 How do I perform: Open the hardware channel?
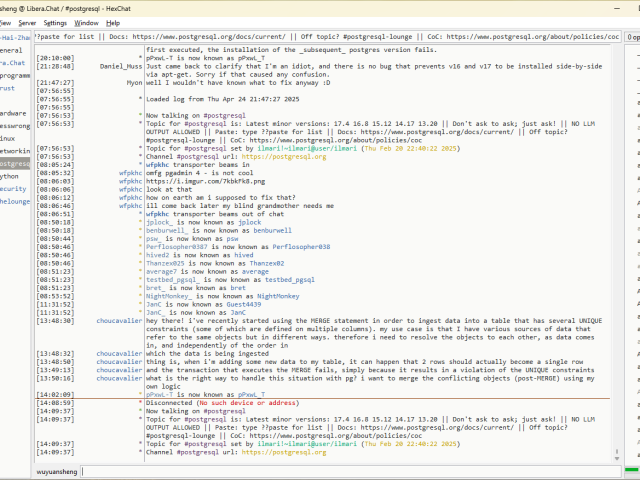(14, 113)
